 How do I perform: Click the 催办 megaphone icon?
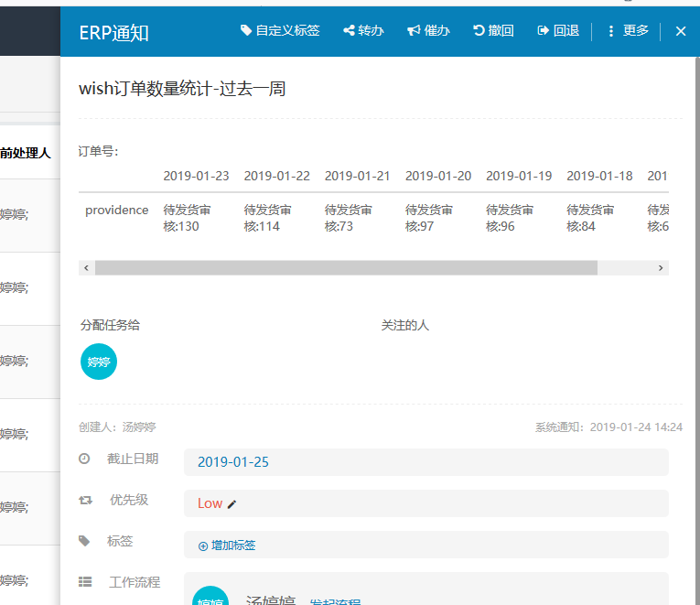(x=414, y=31)
